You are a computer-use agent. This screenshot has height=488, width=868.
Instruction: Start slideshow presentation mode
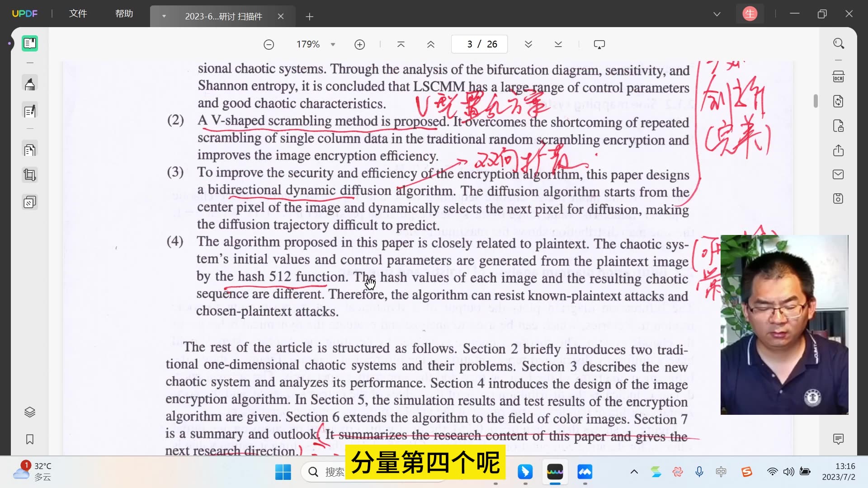pyautogui.click(x=599, y=44)
